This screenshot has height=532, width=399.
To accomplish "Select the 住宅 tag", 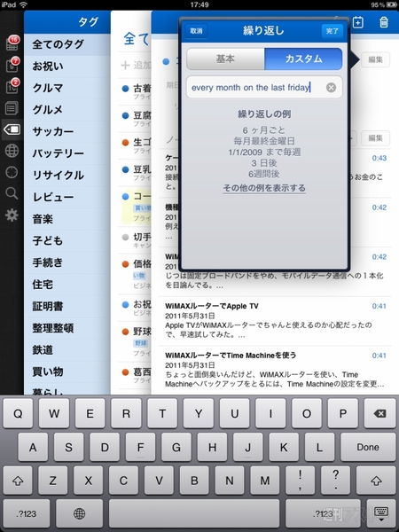I will (x=67, y=284).
